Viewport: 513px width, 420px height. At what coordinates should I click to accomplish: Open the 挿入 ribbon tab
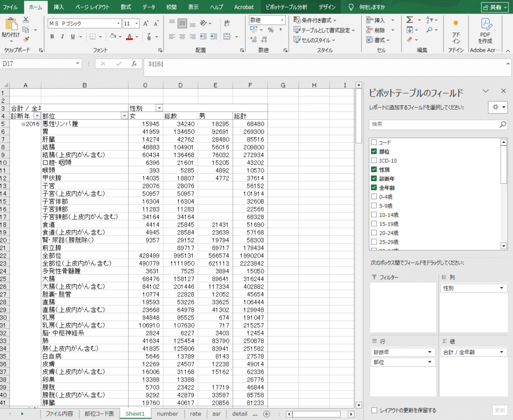59,7
